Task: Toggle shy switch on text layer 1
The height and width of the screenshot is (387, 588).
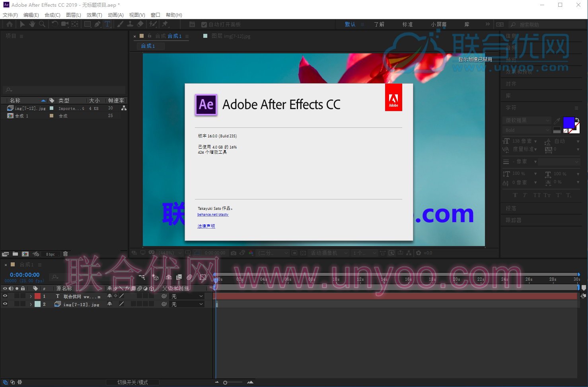Action: 110,296
